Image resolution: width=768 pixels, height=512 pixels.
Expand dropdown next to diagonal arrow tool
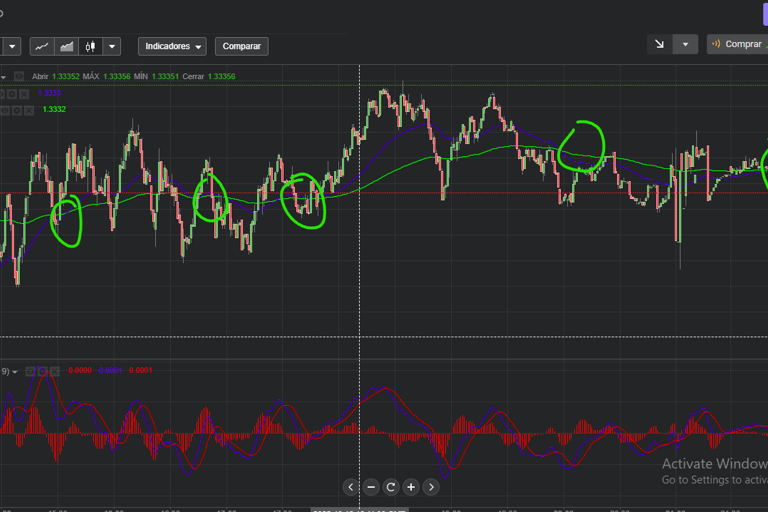click(685, 44)
